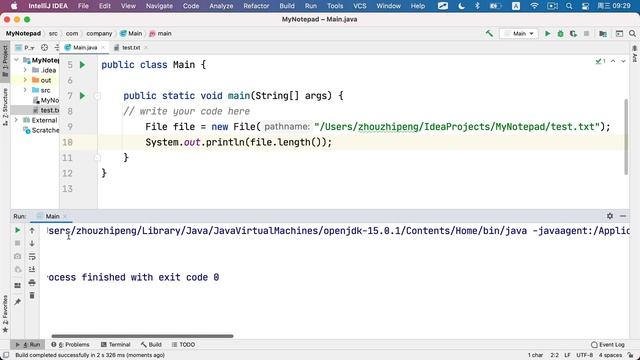Clear all console output trash icon
The width and height of the screenshot is (640, 360).
click(32, 296)
